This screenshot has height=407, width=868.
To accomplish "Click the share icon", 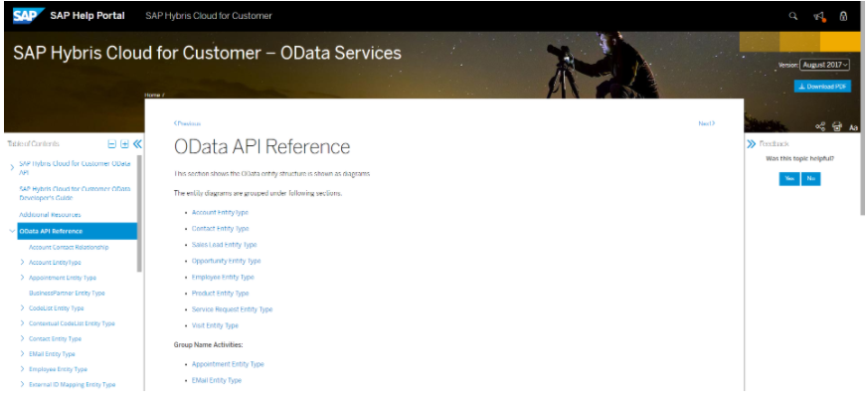I will pyautogui.click(x=820, y=126).
